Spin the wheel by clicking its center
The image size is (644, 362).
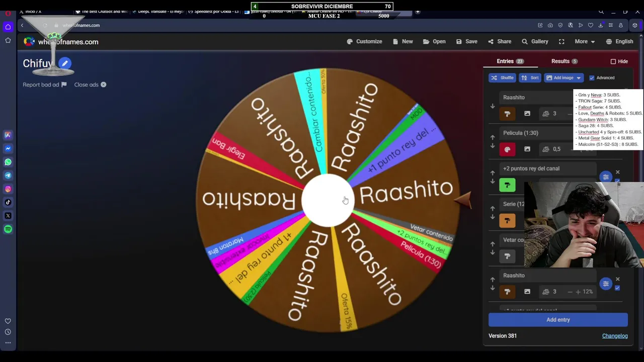pos(328,200)
